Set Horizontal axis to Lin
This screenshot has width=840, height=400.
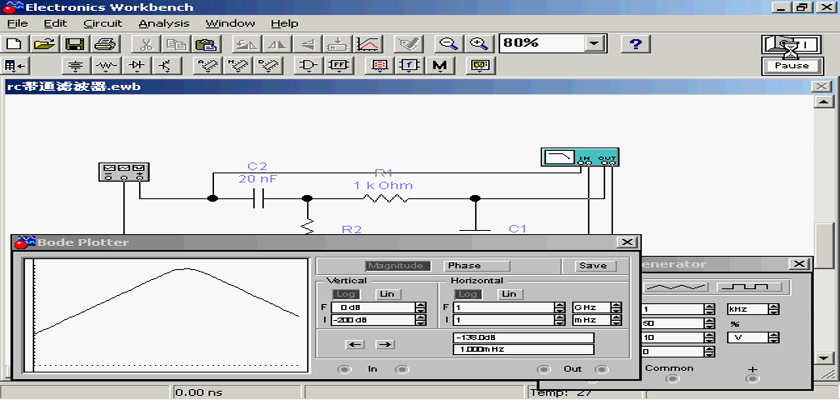(x=509, y=294)
